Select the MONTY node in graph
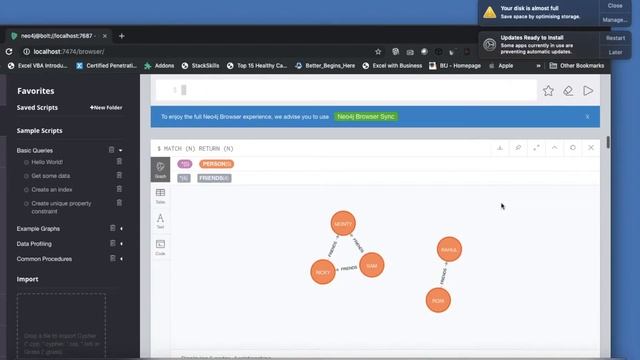 (343, 224)
